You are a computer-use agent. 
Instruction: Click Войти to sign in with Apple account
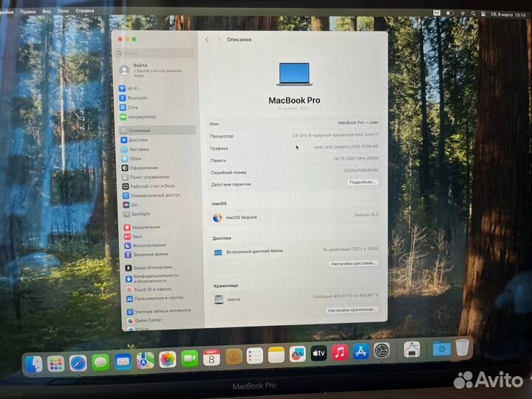click(x=151, y=70)
